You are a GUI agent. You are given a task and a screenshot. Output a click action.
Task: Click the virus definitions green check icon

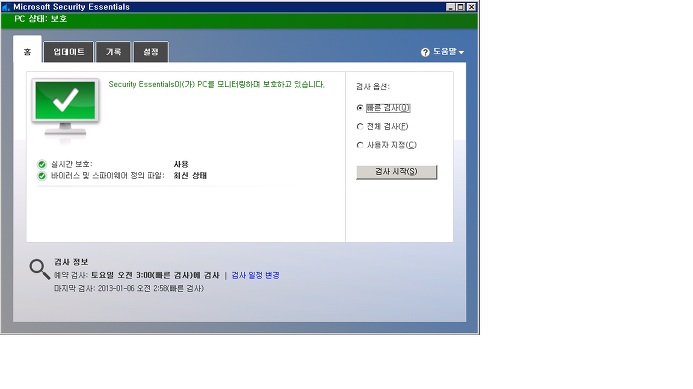42,176
